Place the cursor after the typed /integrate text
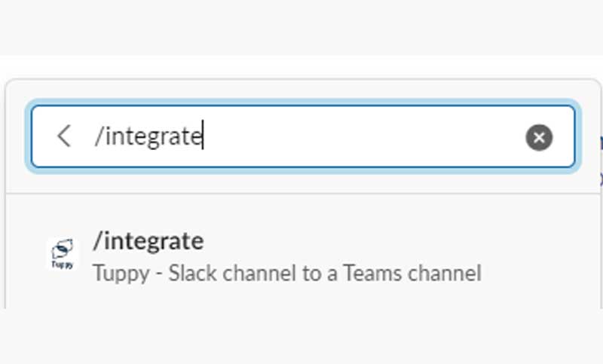Image resolution: width=603 pixels, height=364 pixels. tap(203, 136)
